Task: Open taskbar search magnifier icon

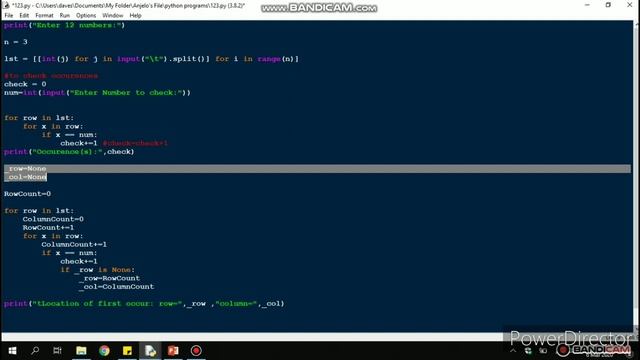Action: [x=35, y=351]
